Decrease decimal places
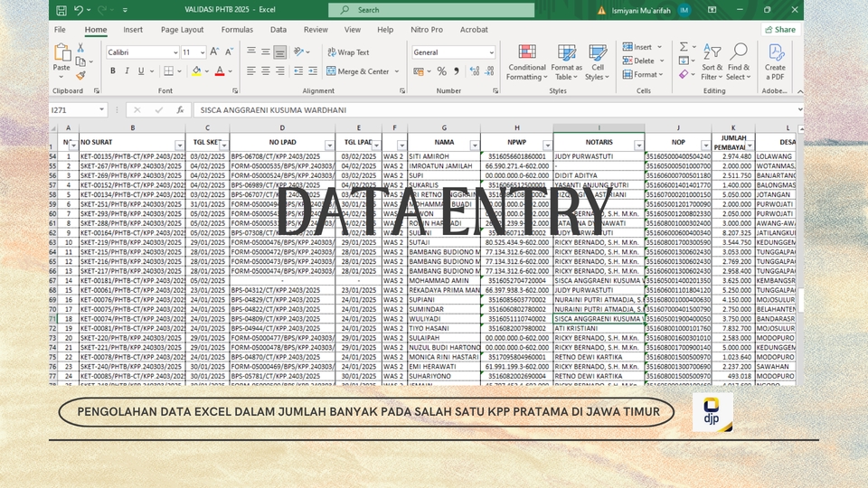 [489, 71]
